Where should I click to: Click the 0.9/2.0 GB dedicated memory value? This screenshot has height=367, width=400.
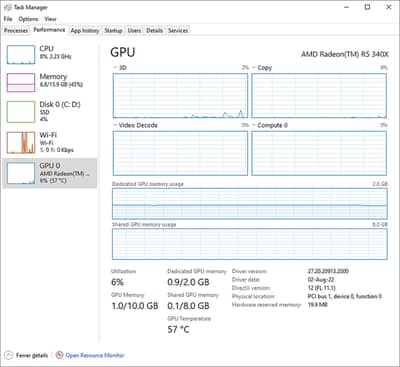coord(188,282)
